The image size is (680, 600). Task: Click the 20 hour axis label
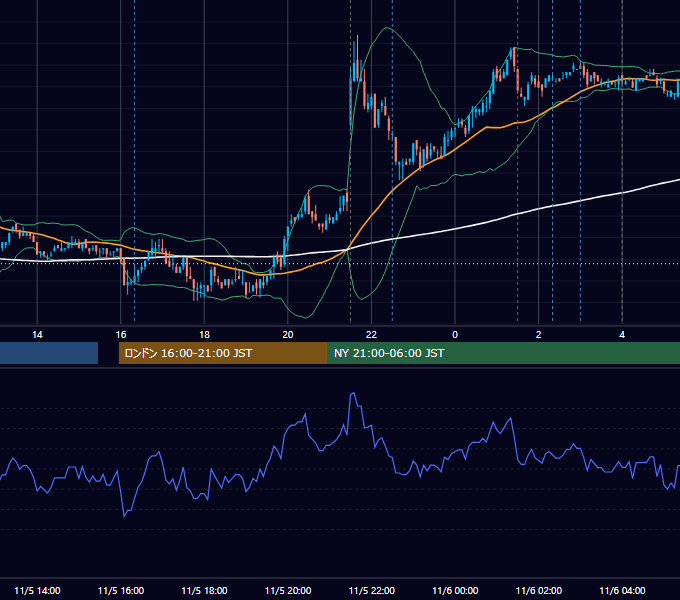pos(288,335)
